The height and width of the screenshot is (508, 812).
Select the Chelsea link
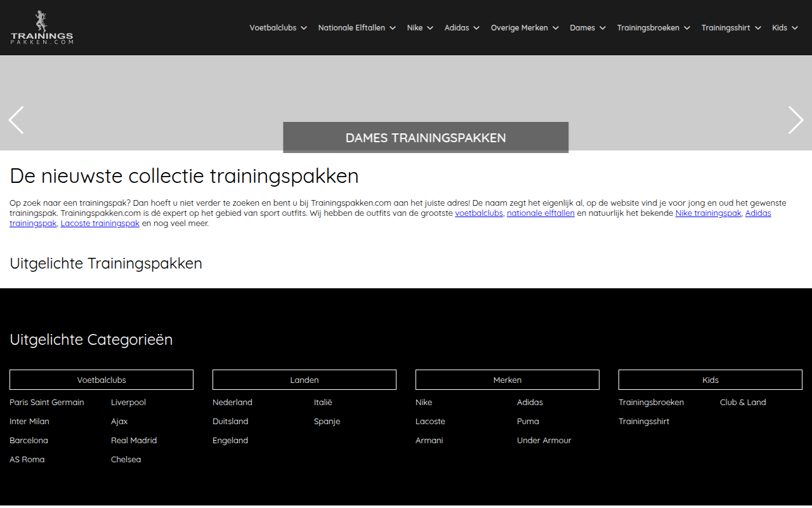point(126,460)
